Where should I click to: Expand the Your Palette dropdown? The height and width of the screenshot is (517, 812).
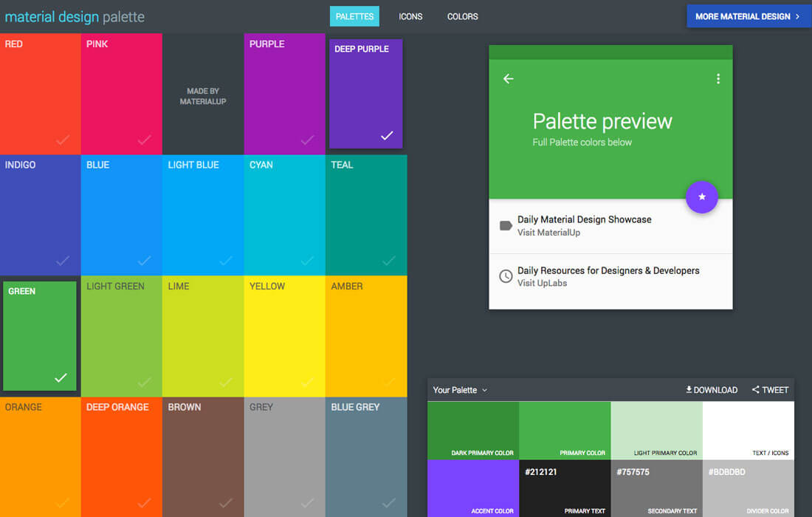point(484,390)
